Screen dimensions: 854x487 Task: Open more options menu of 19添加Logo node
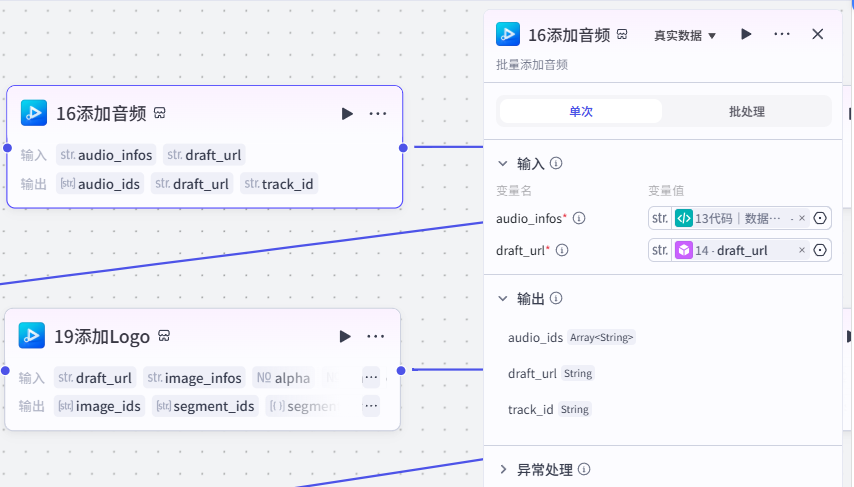pyautogui.click(x=375, y=337)
